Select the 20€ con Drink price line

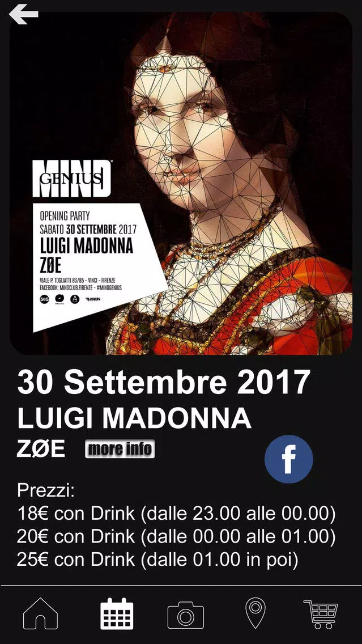pyautogui.click(x=177, y=537)
